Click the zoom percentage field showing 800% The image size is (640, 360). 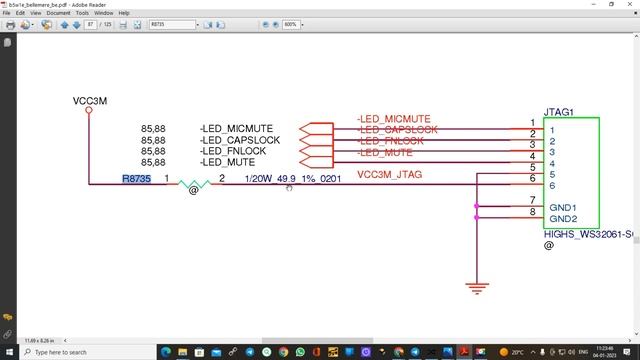[x=291, y=24]
